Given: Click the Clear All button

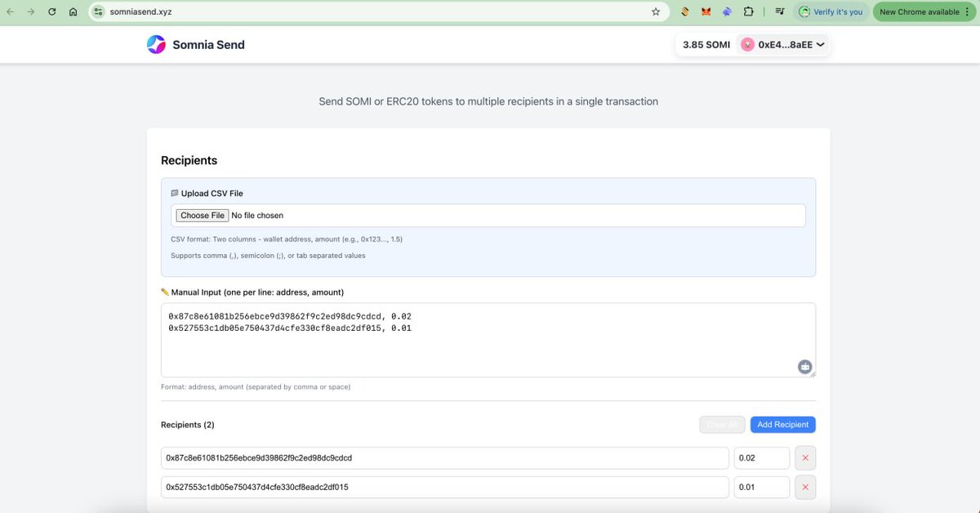Looking at the screenshot, I should [722, 425].
